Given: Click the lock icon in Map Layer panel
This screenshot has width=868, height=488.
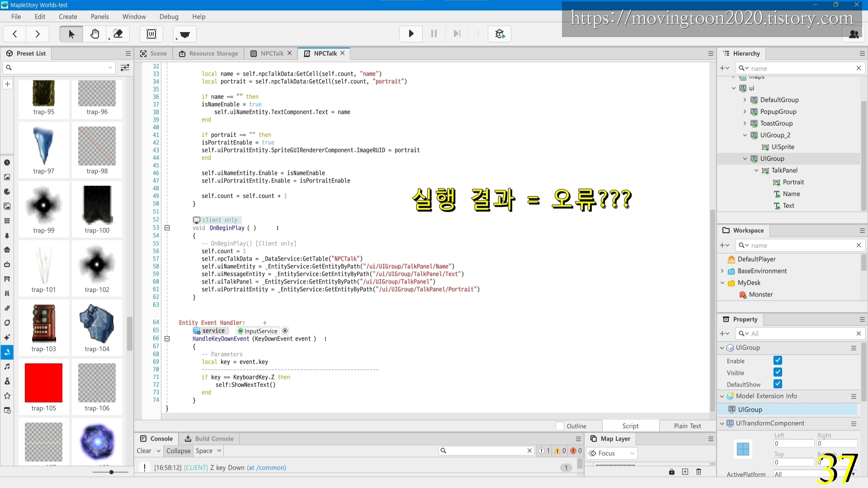Looking at the screenshot, I should tap(672, 472).
